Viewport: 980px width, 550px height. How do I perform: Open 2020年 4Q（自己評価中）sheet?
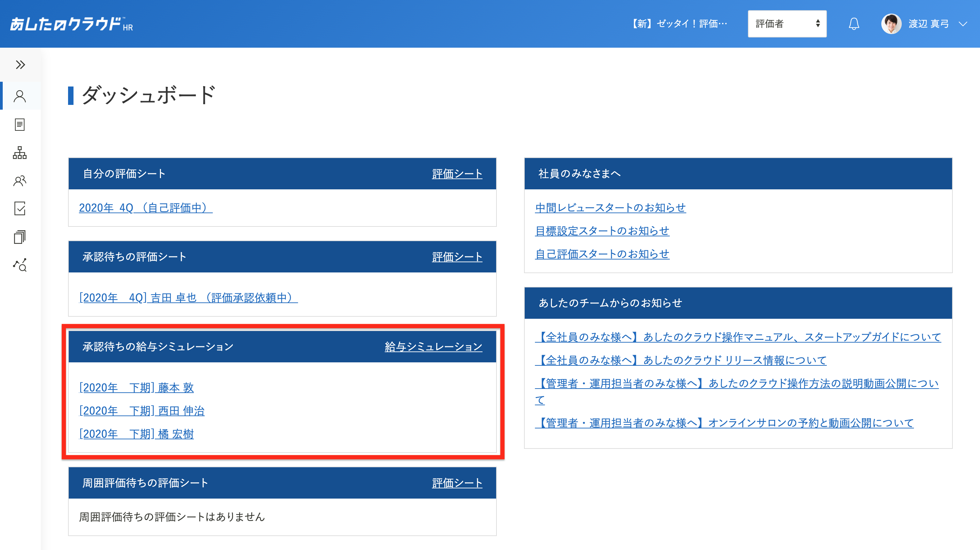[x=146, y=208]
